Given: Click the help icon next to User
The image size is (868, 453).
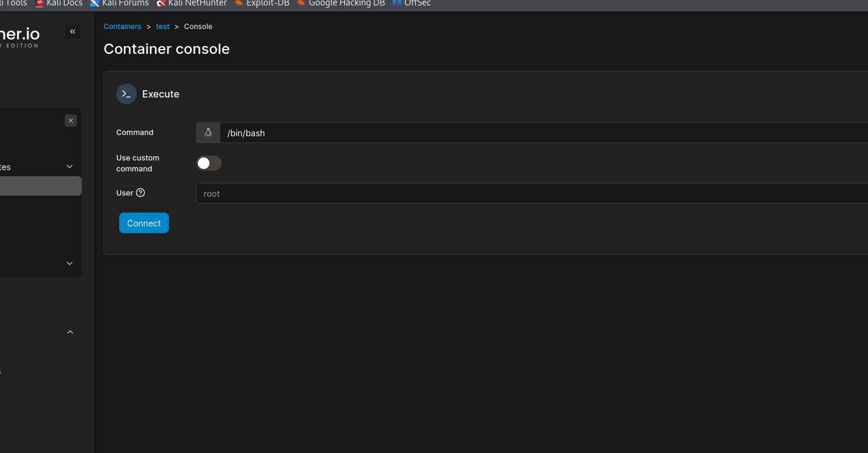Looking at the screenshot, I should [x=140, y=193].
